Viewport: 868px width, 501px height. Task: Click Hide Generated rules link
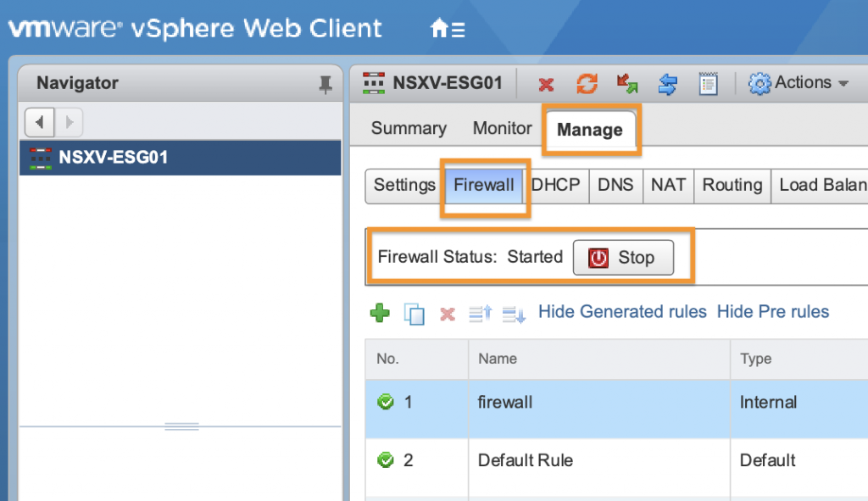point(622,312)
